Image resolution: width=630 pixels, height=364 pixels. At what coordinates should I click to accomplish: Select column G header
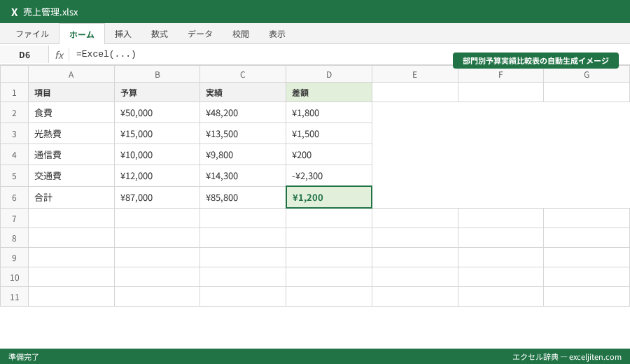coord(587,74)
